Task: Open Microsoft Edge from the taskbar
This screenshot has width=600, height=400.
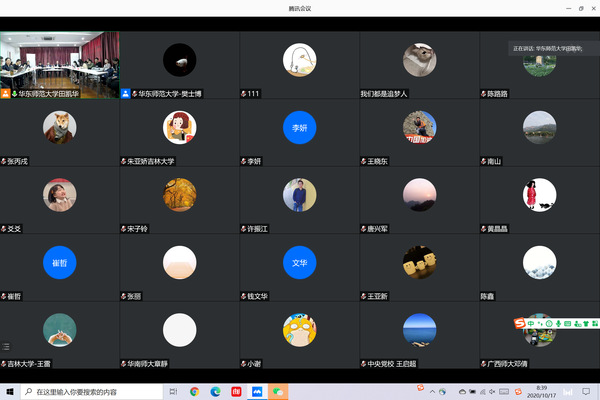Action: (x=215, y=392)
